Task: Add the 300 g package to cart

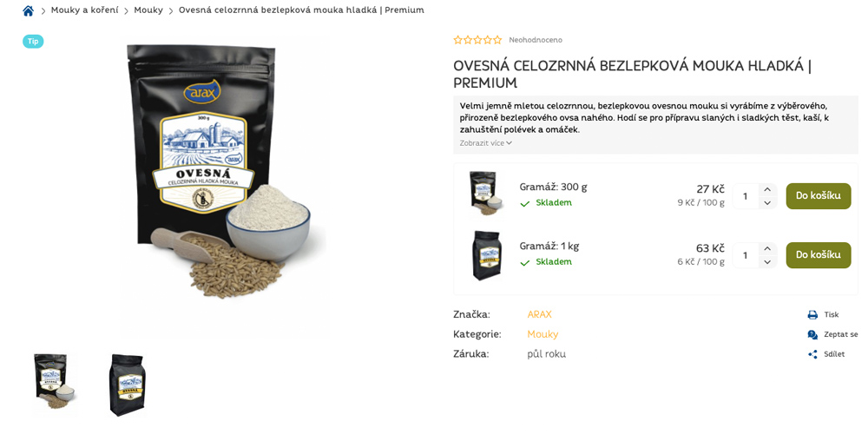Action: tap(819, 196)
